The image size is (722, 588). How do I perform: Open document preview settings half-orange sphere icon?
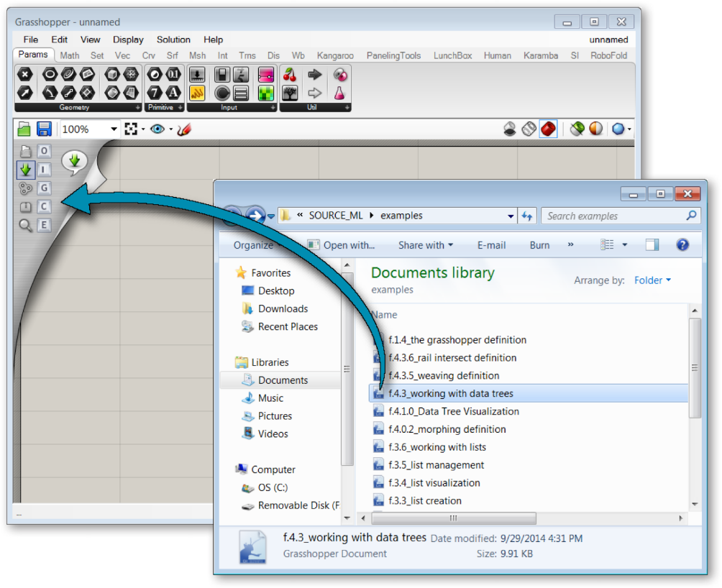(596, 129)
